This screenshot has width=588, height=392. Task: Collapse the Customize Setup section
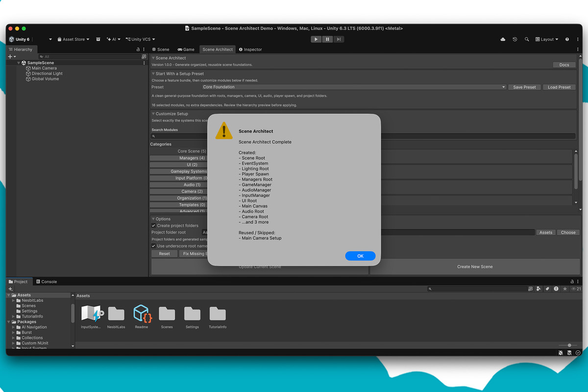click(153, 114)
